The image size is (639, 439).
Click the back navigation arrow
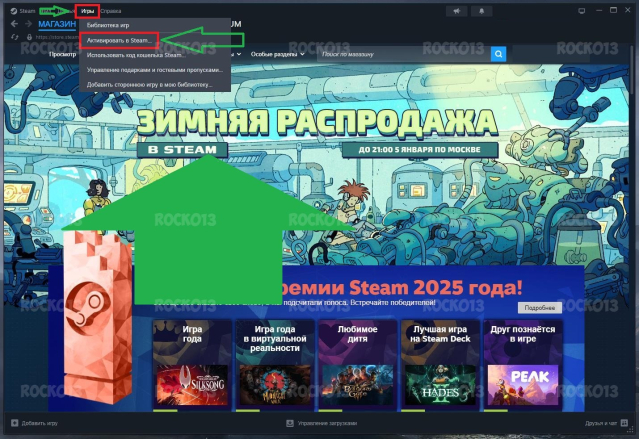click(x=11, y=25)
